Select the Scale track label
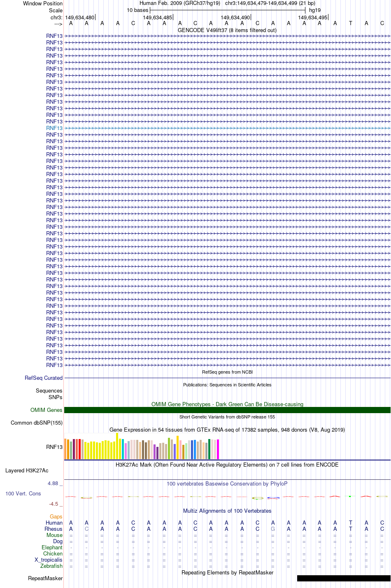 tap(56, 10)
